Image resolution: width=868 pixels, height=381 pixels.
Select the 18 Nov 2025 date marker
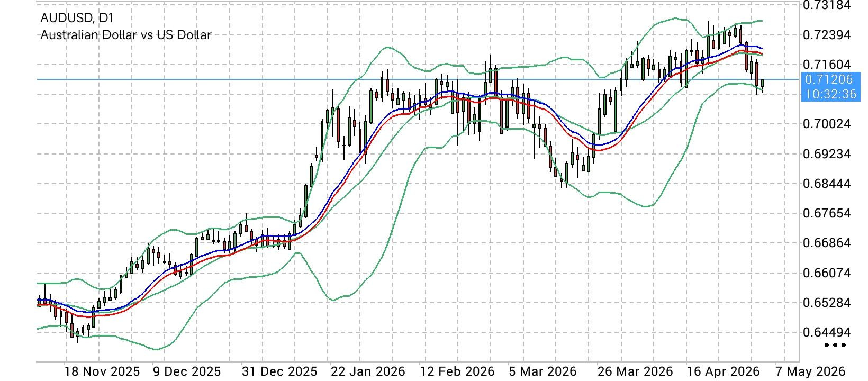tap(102, 371)
